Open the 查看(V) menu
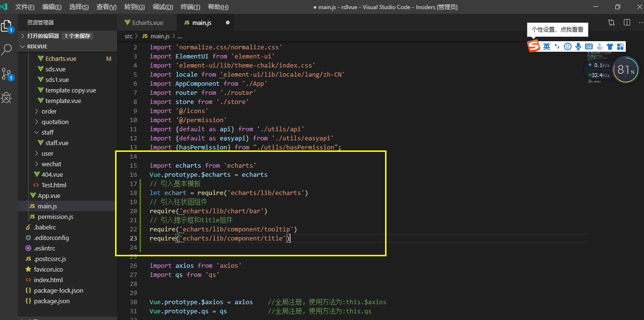The width and height of the screenshot is (644, 320). tap(106, 7)
